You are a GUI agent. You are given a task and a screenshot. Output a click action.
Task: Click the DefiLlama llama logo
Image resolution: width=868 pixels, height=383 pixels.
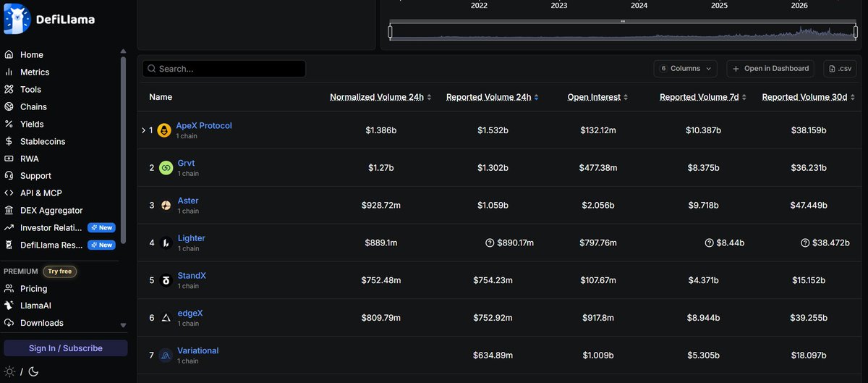(17, 19)
